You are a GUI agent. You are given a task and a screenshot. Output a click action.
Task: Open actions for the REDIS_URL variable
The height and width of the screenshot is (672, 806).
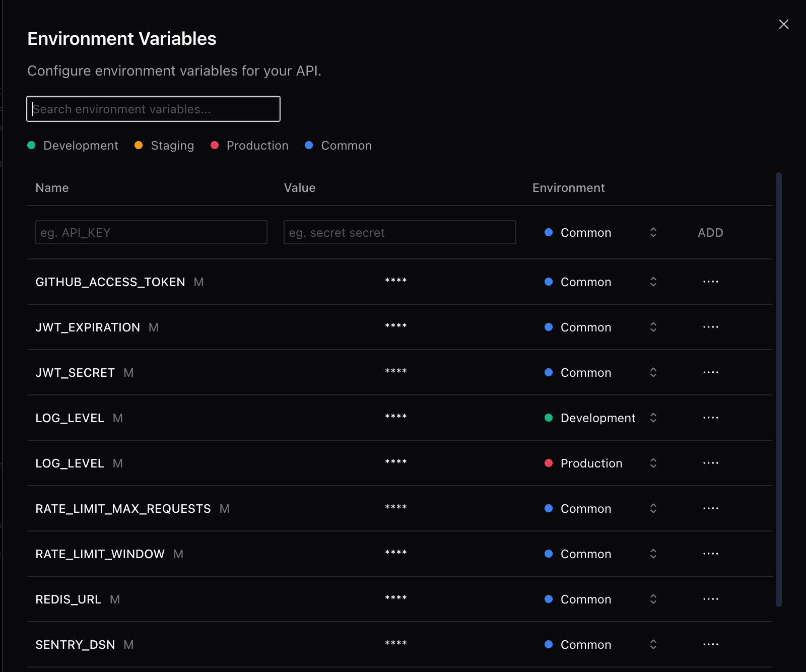coord(710,599)
